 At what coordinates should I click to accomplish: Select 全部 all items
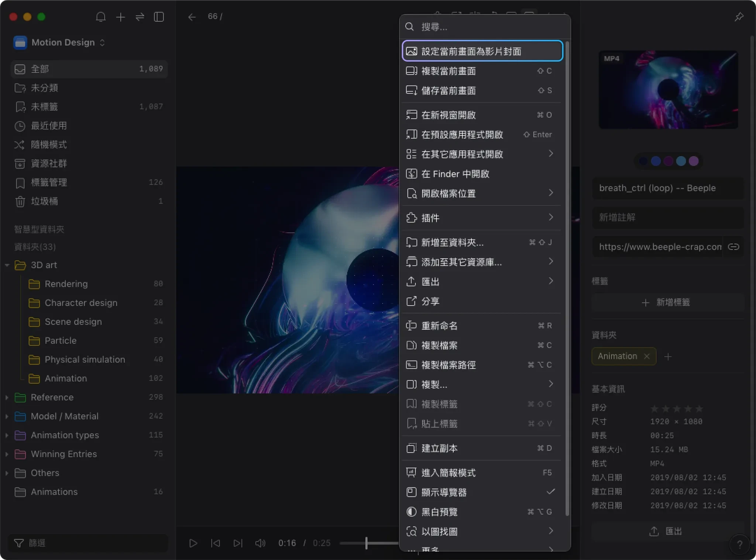click(89, 69)
